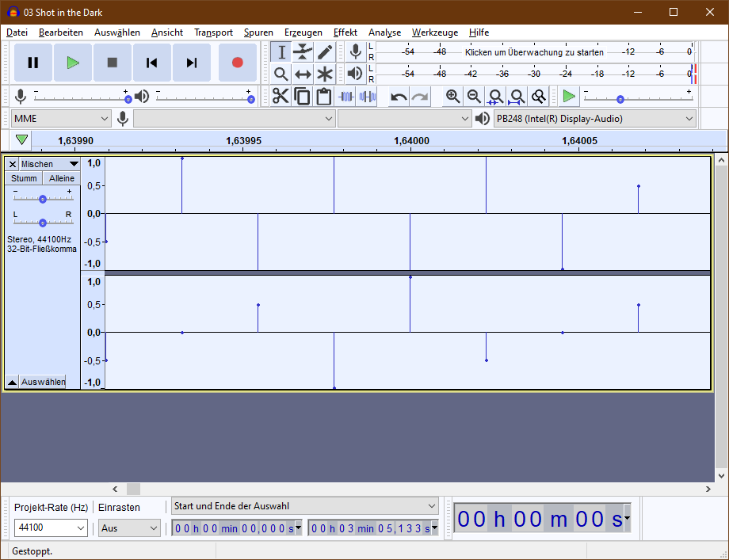
Task: Solo the track with Alleine button
Action: point(61,178)
